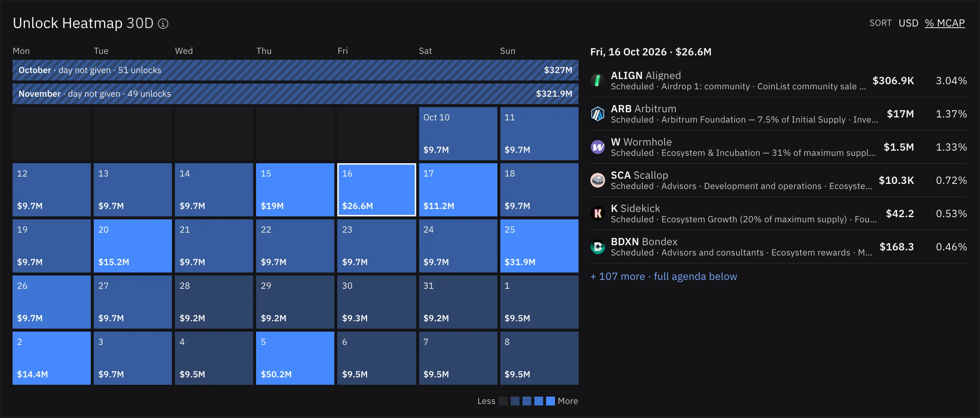Sort the heatmap by USD

tap(908, 23)
